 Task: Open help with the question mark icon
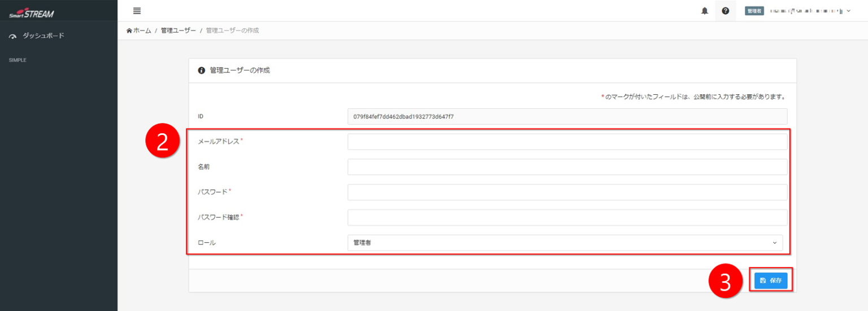725,11
